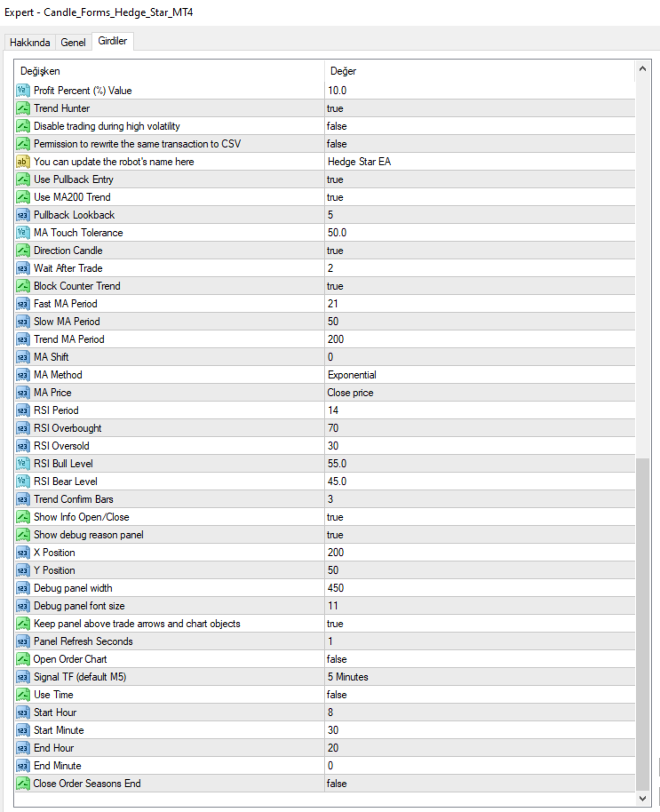This screenshot has width=660, height=812.
Task: Open the MA Method Exponential dropdown value
Action: click(x=480, y=375)
